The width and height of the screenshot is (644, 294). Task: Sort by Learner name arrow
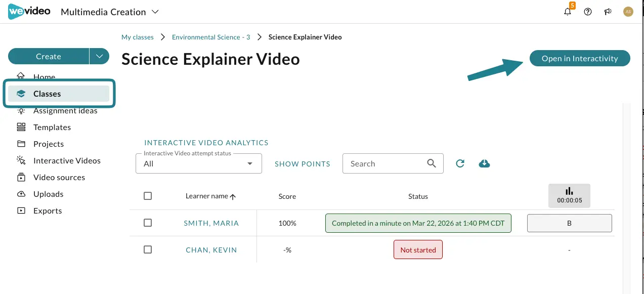[x=233, y=196]
